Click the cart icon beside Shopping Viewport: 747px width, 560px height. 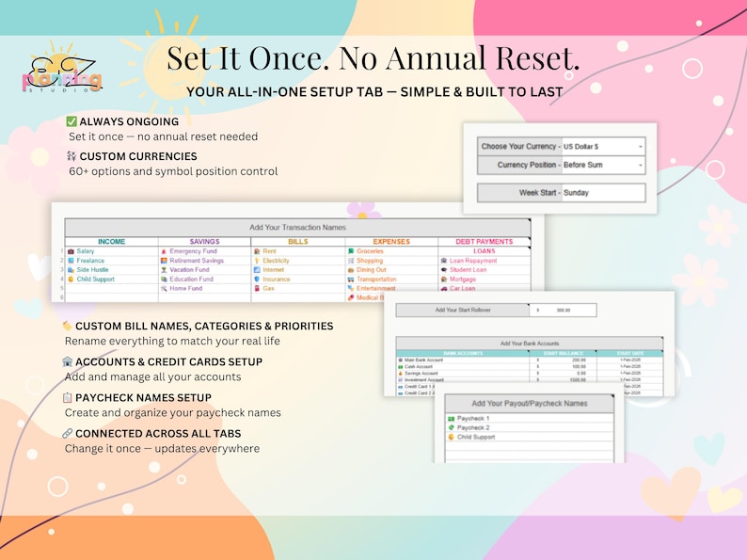[x=351, y=261]
